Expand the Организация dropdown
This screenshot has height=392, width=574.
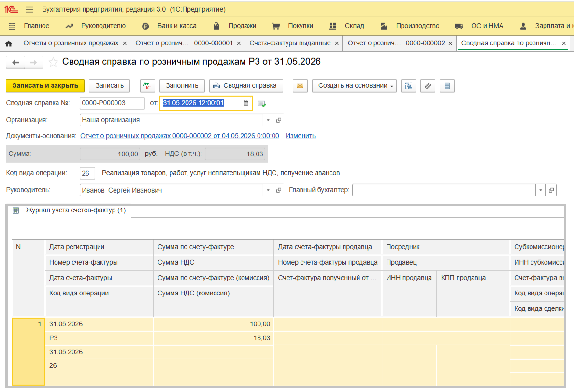click(268, 120)
